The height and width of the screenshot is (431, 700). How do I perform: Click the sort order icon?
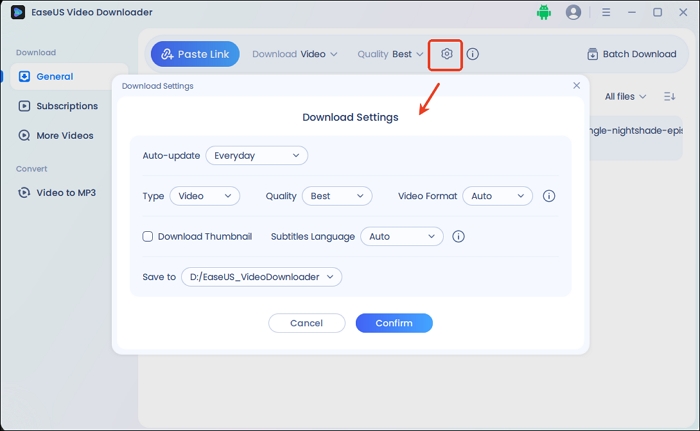click(670, 97)
